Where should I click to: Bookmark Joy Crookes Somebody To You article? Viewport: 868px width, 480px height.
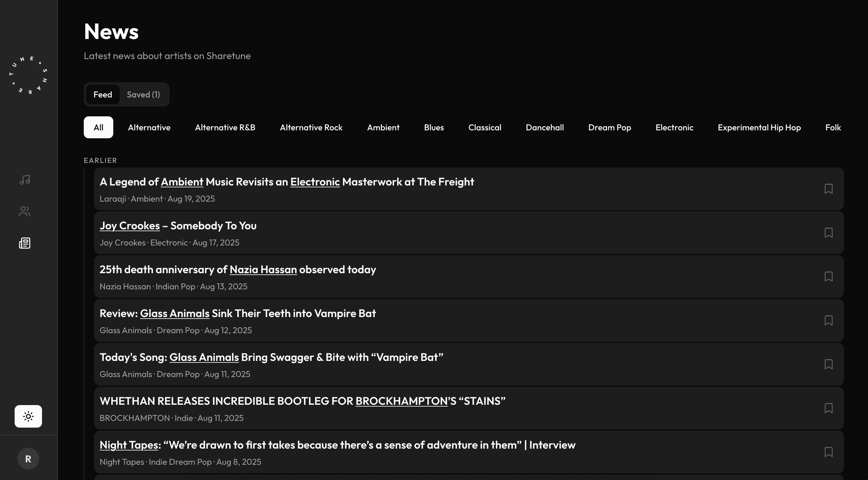pos(829,233)
